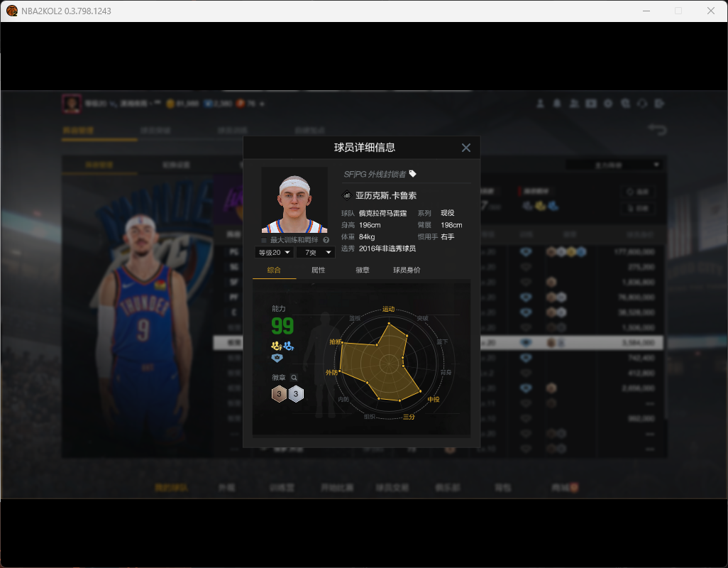Click the weight value 84kg

[367, 237]
